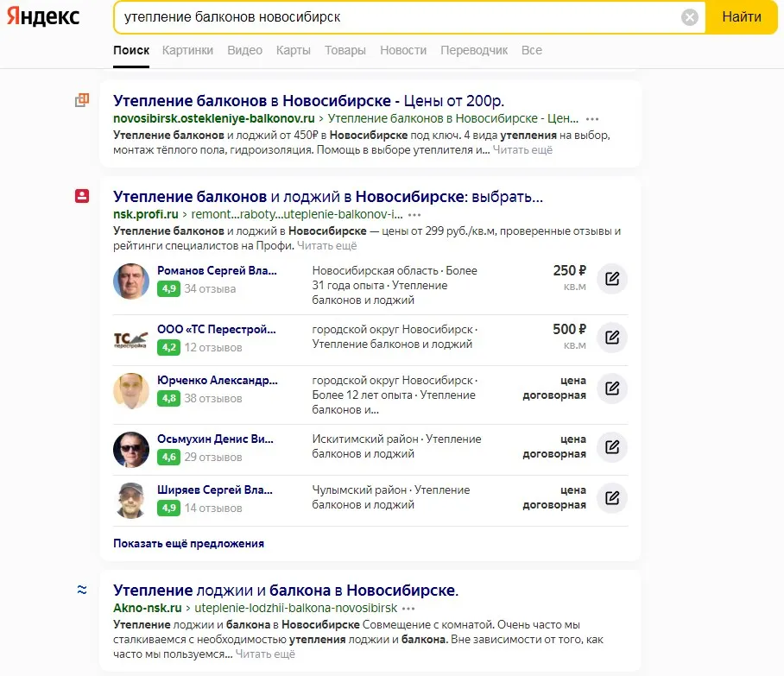Image resolution: width=784 pixels, height=676 pixels.
Task: Expand 'Читать ещё' in the Akno-nsk.ru snippet
Action: click(265, 654)
